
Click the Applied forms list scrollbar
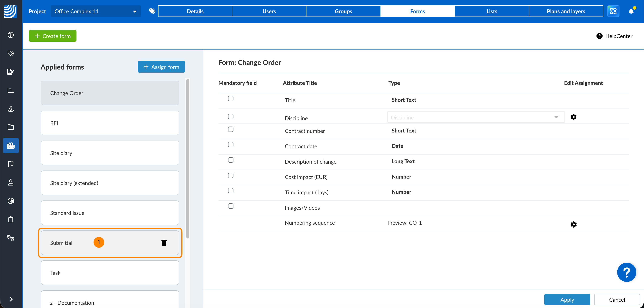188,159
